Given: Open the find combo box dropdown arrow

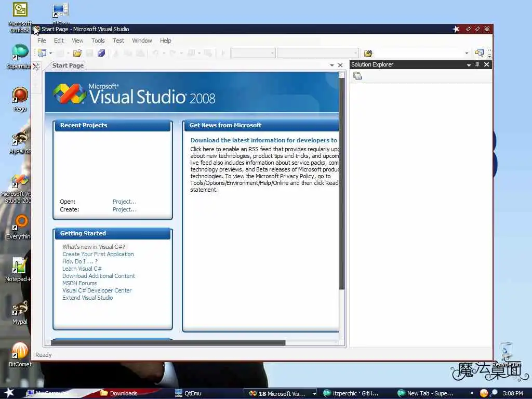Looking at the screenshot, I should (x=467, y=54).
